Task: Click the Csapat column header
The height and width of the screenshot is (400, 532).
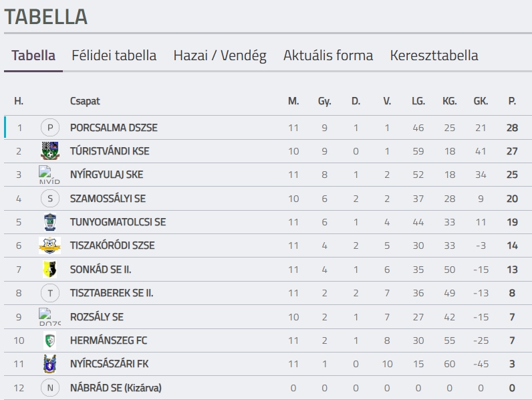Action: pos(85,101)
